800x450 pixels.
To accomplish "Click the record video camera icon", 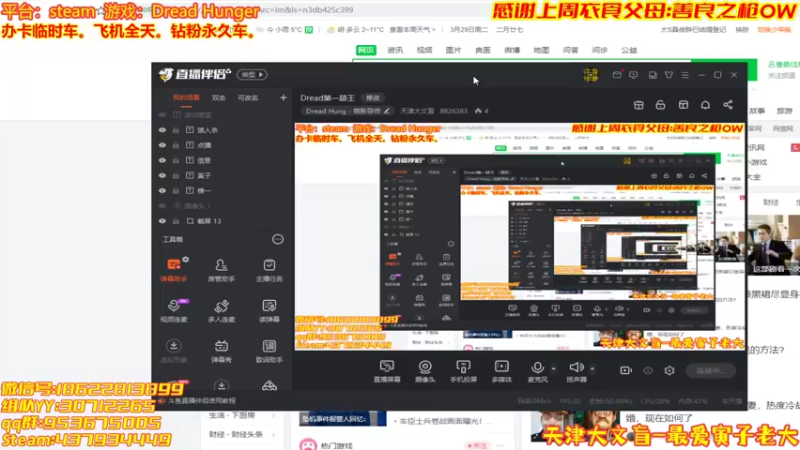I will click(626, 370).
